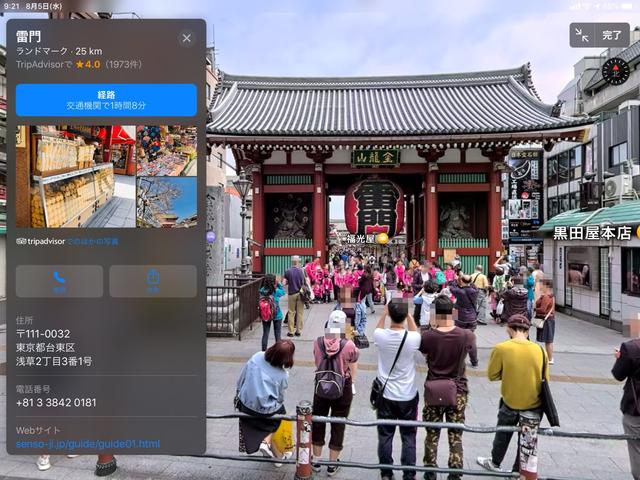Open the top-right souvenir stall photo

coord(166,150)
